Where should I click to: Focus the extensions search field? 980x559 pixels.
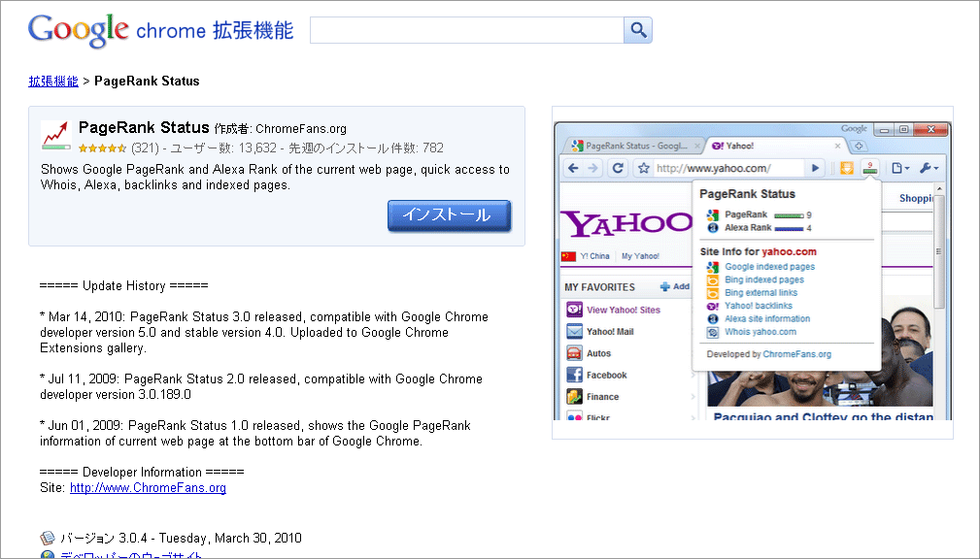coord(467,30)
